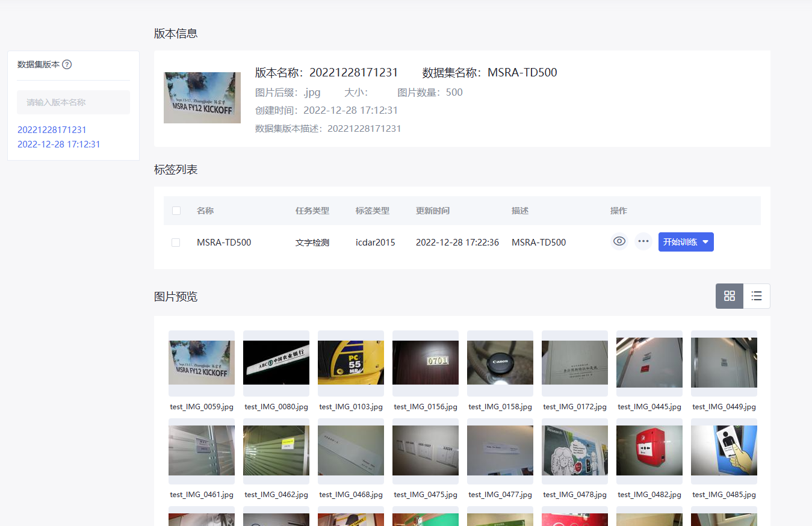Click the 操作 column header
812x526 pixels.
pyautogui.click(x=619, y=211)
